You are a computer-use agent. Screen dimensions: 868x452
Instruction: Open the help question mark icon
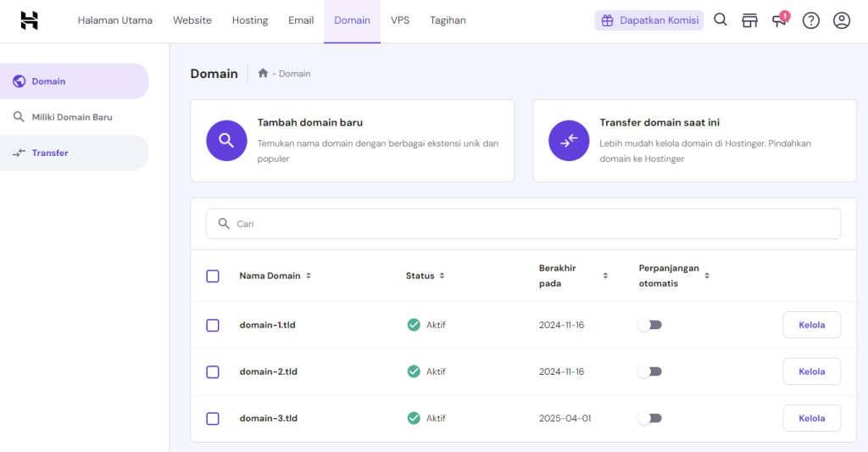811,20
